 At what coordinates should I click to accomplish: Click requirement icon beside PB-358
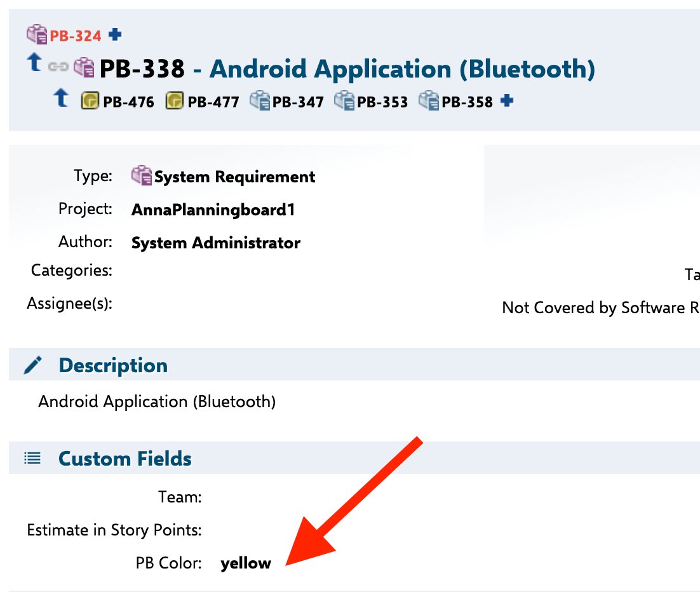coord(429,100)
